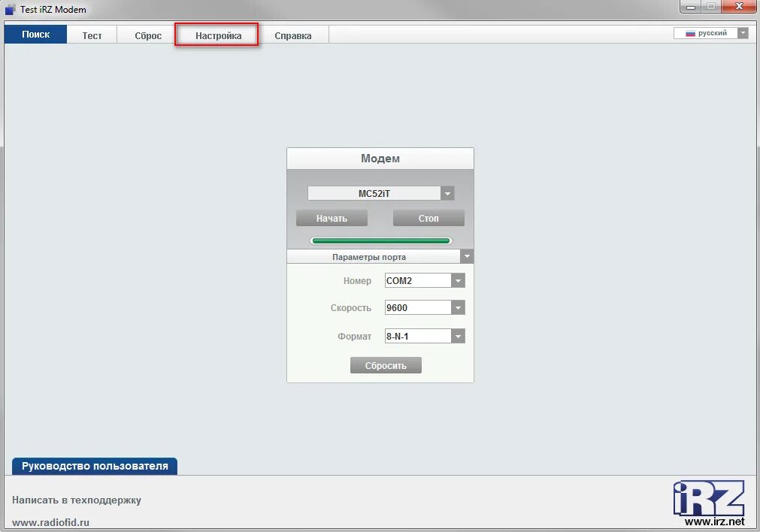Go to the Настройка tab

[218, 35]
